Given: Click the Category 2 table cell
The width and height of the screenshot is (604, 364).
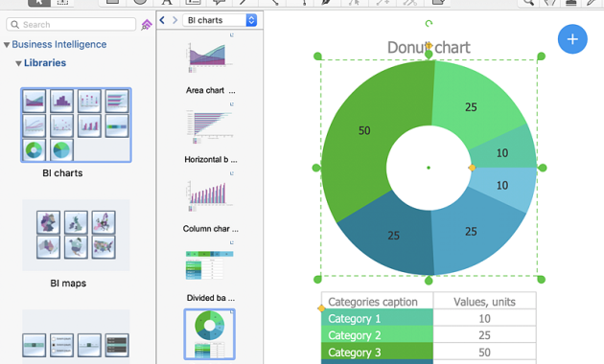Looking at the screenshot, I should tap(377, 335).
